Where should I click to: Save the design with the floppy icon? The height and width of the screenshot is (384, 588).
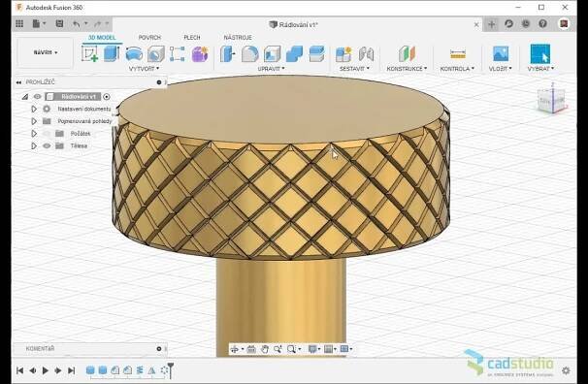click(x=59, y=24)
